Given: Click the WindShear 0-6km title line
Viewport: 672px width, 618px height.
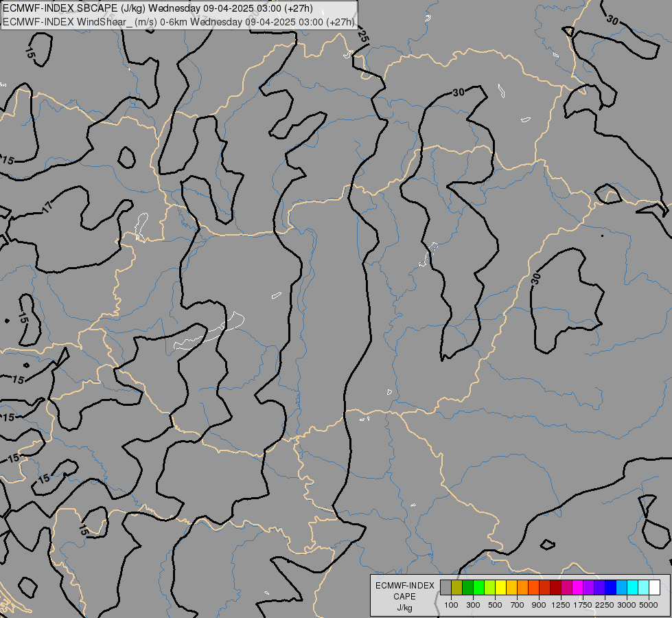Looking at the screenshot, I should 178,22.
